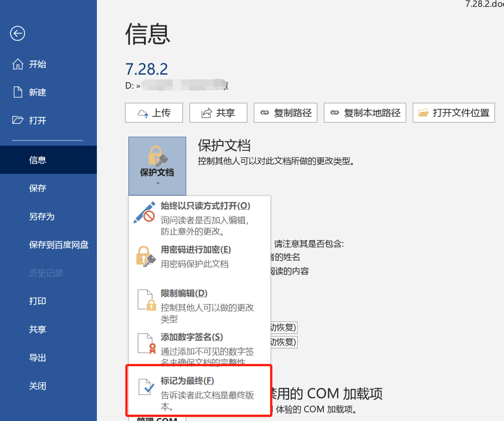The width and height of the screenshot is (504, 421).
Task: Click the 打开 folder icon
Action: point(18,120)
